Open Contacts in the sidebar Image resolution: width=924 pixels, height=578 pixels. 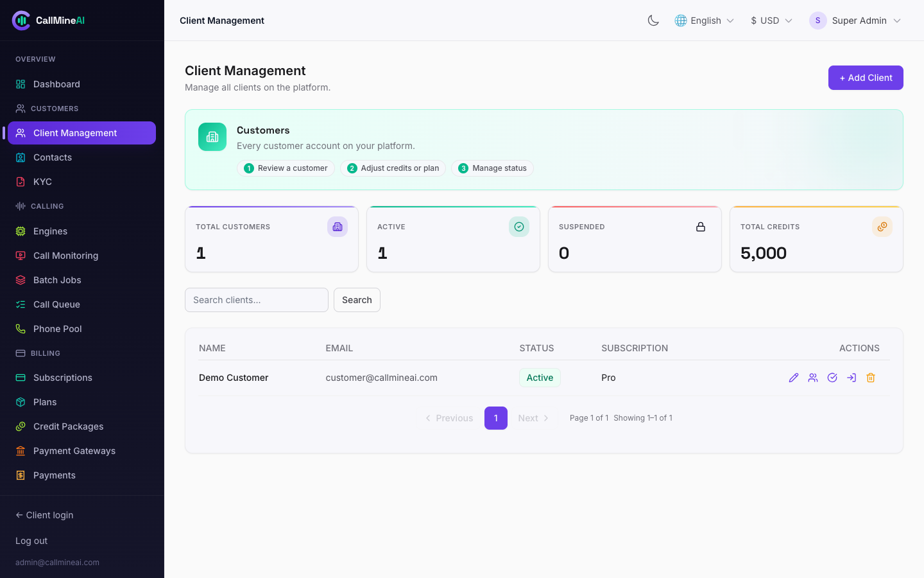[81, 157]
